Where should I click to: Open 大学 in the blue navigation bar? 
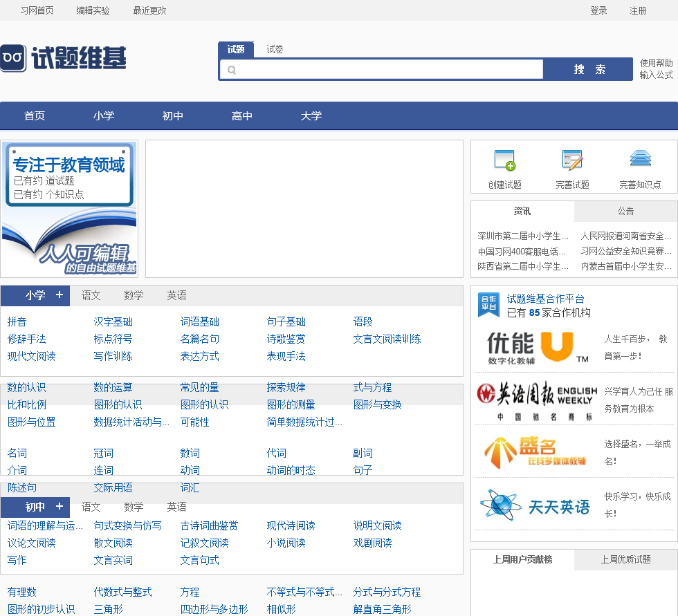point(311,115)
